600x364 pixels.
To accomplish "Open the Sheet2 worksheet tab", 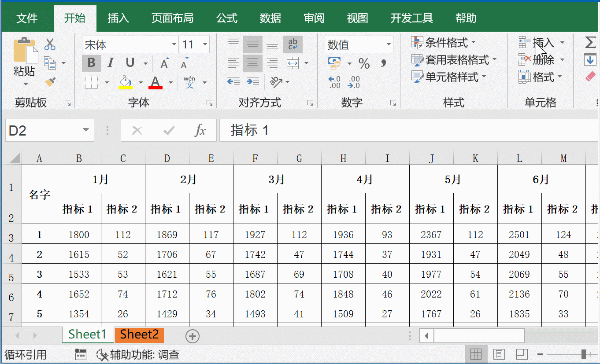I will pyautogui.click(x=139, y=335).
